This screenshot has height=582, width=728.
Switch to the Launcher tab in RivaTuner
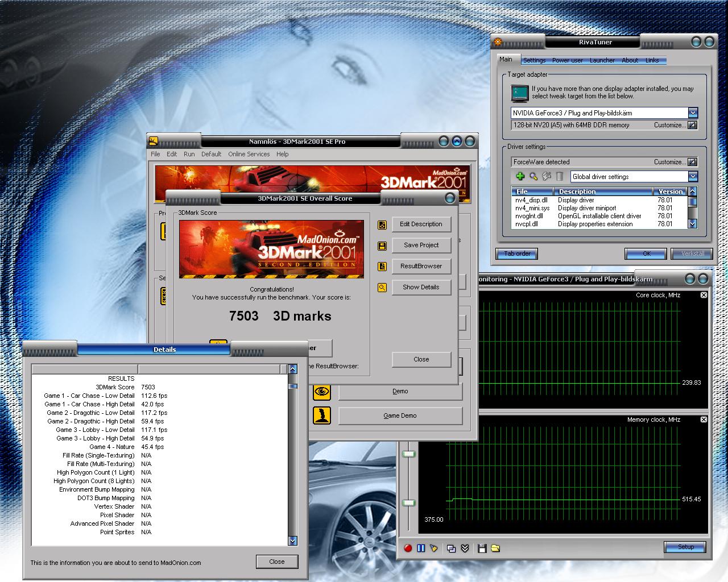click(602, 60)
